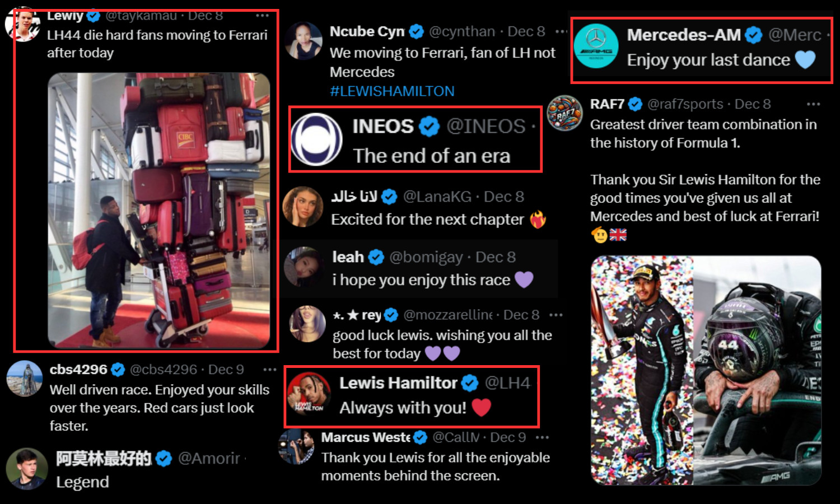
Task: Click verified badge next to Lewis Hamilton
Action: 470,384
